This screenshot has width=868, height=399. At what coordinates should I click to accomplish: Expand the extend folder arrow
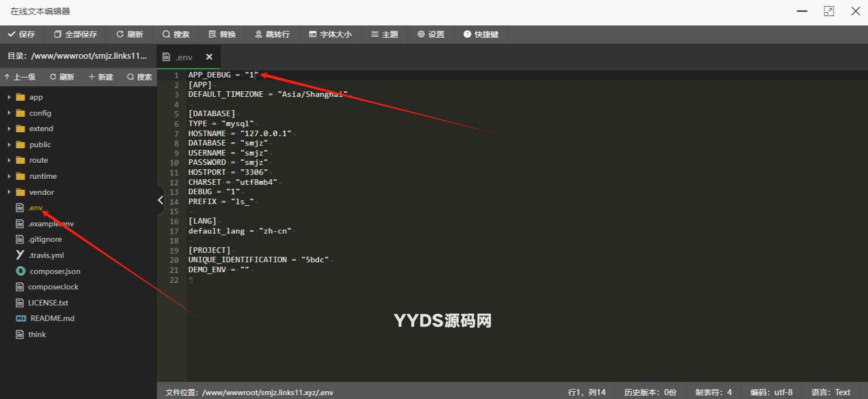pos(9,129)
